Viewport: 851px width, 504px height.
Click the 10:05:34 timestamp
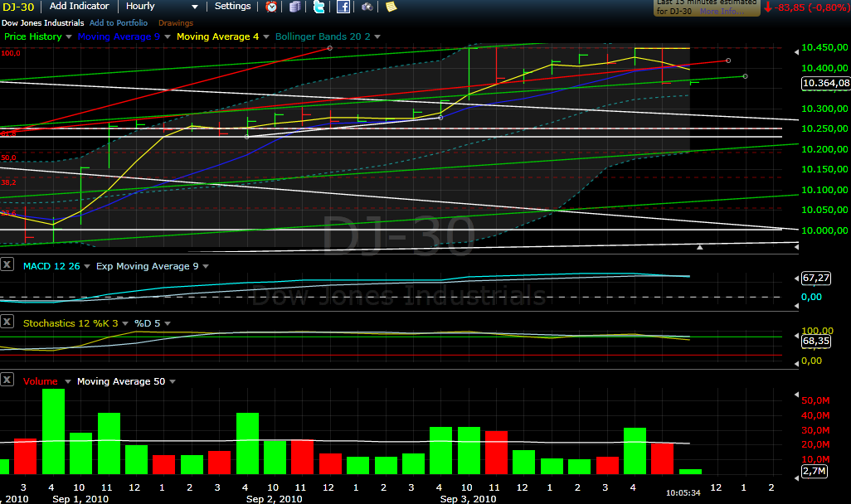click(683, 492)
